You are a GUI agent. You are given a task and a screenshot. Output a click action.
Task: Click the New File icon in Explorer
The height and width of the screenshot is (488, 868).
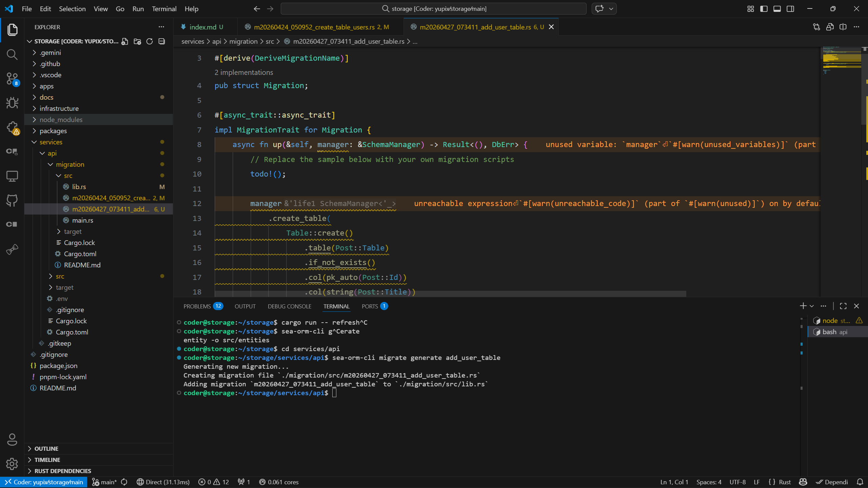coord(125,41)
